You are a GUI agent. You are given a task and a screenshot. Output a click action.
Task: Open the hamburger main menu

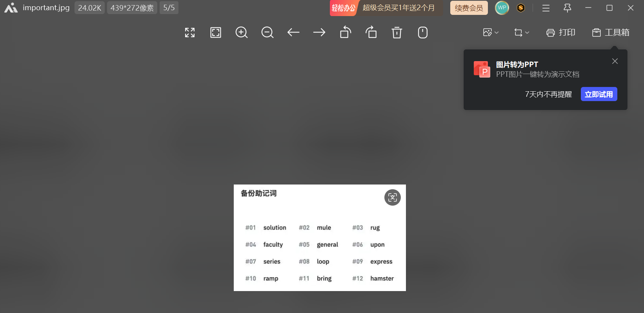[546, 8]
